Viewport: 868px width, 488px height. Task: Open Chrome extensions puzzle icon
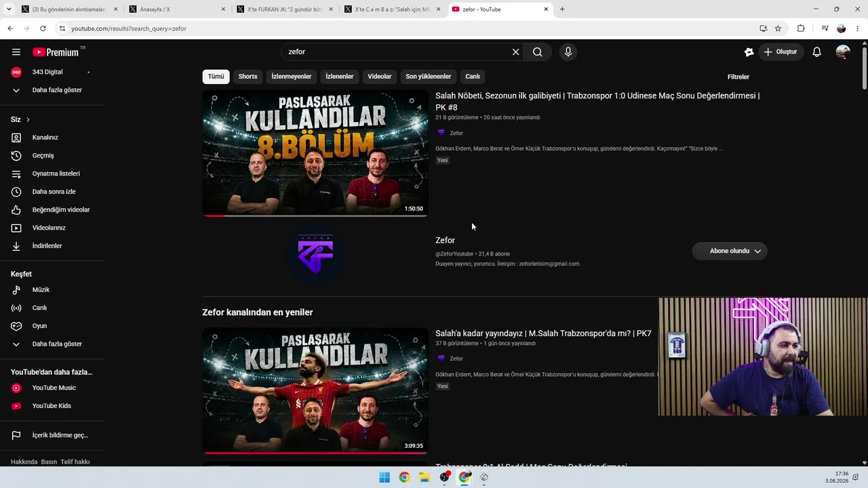point(801,28)
